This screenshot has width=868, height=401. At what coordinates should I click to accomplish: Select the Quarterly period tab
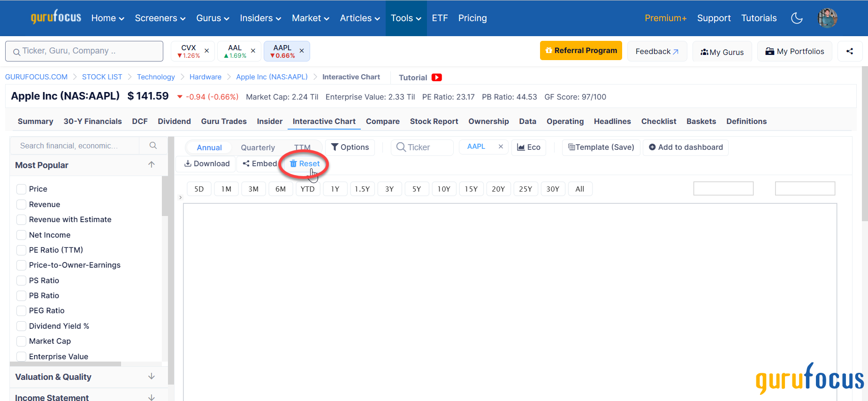258,147
